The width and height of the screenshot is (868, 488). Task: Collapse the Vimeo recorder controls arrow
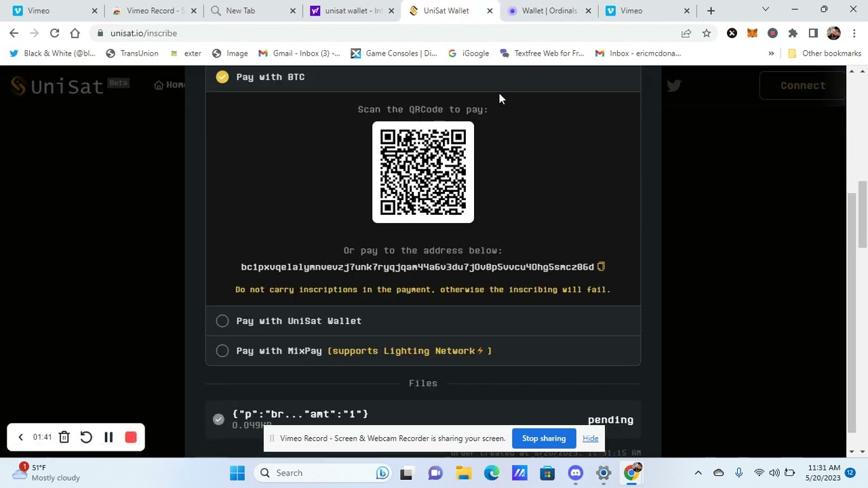pos(20,437)
